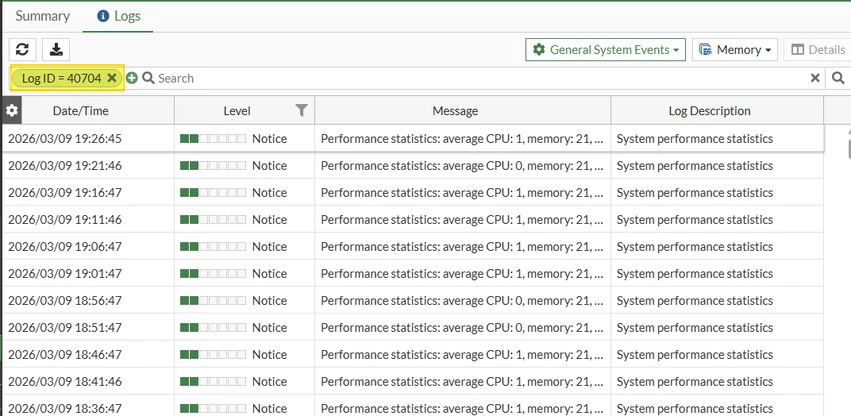Screen dimensions: 851x416
Task: Select the log entry at 18:46:47
Action: point(413,354)
